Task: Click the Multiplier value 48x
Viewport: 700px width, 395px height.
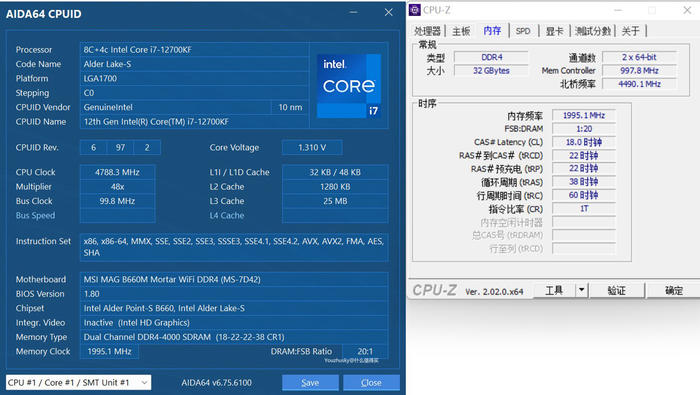Action: [117, 187]
